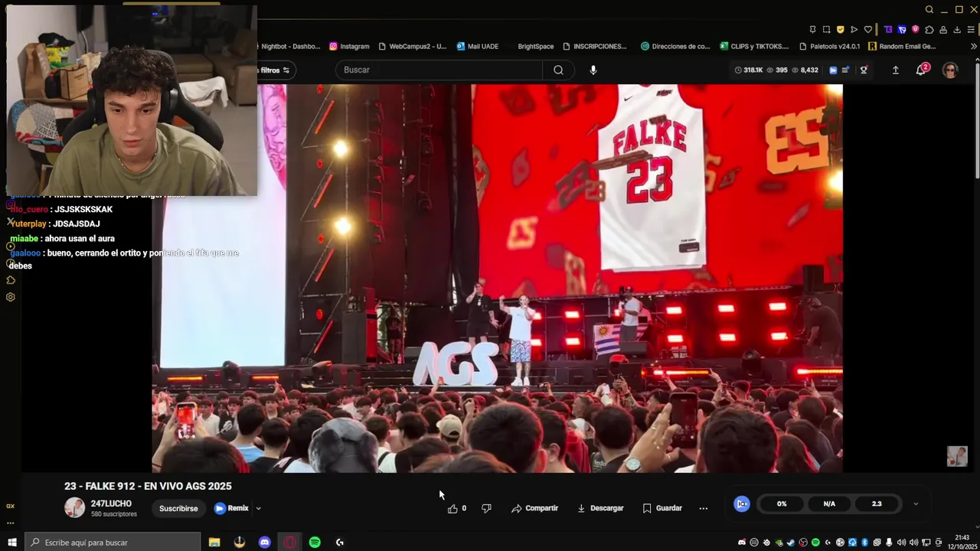The height and width of the screenshot is (551, 980).
Task: Click the browser tab search magnifier
Action: tap(929, 9)
